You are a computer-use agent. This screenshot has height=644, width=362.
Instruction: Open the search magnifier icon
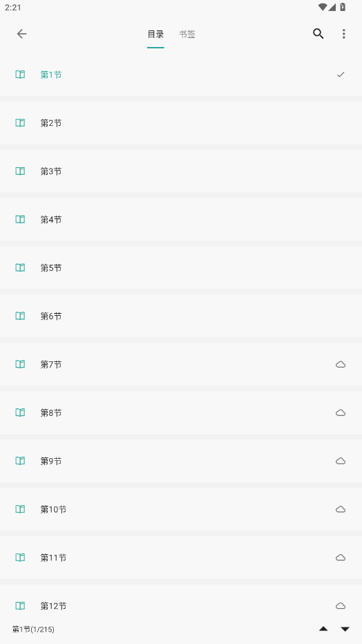(318, 34)
